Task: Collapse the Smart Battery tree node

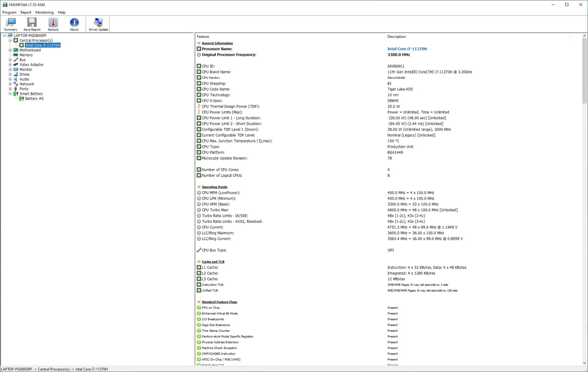Action: (x=10, y=94)
